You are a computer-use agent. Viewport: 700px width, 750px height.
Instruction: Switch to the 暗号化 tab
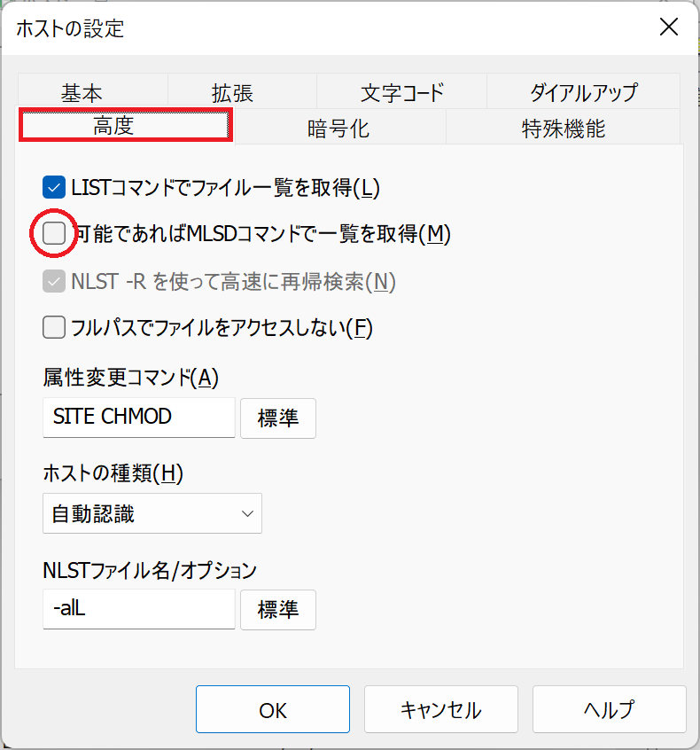pos(338,129)
